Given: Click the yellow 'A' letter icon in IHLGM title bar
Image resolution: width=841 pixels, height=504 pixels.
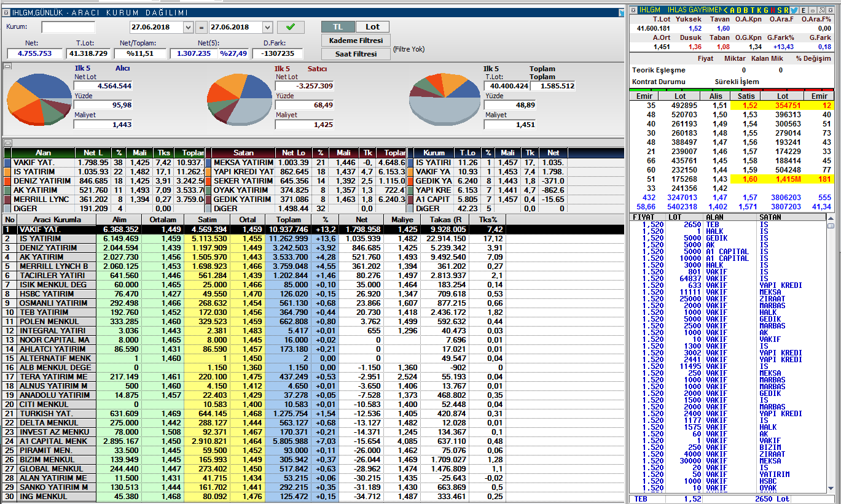Looking at the screenshot, I should pos(732,10).
